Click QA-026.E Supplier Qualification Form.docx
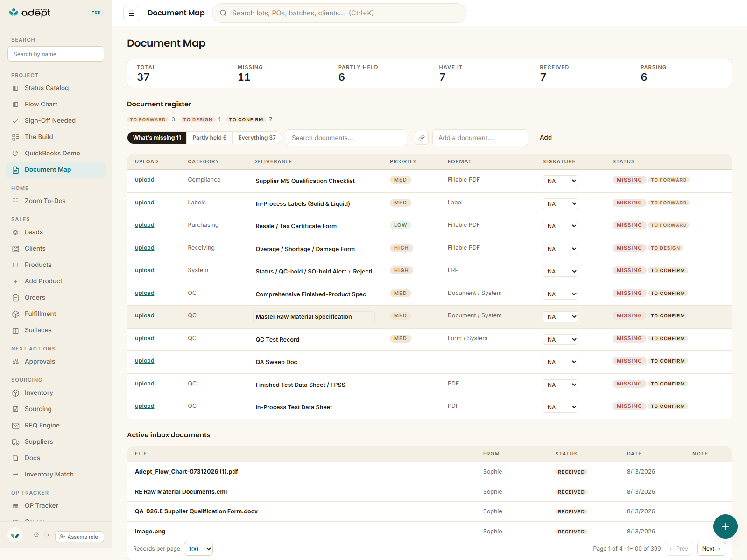 [196, 511]
